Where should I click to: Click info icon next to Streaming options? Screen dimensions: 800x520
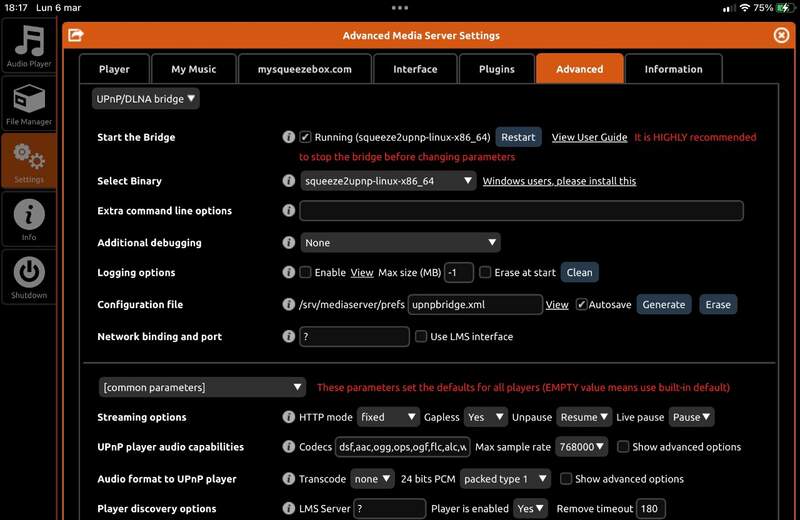[x=289, y=417]
